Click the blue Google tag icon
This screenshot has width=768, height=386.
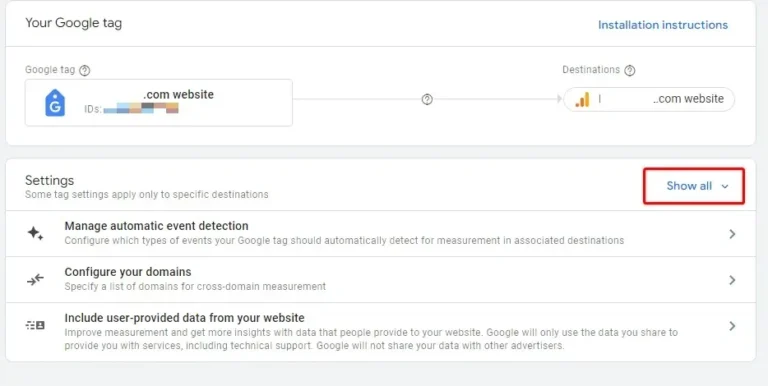click(55, 103)
